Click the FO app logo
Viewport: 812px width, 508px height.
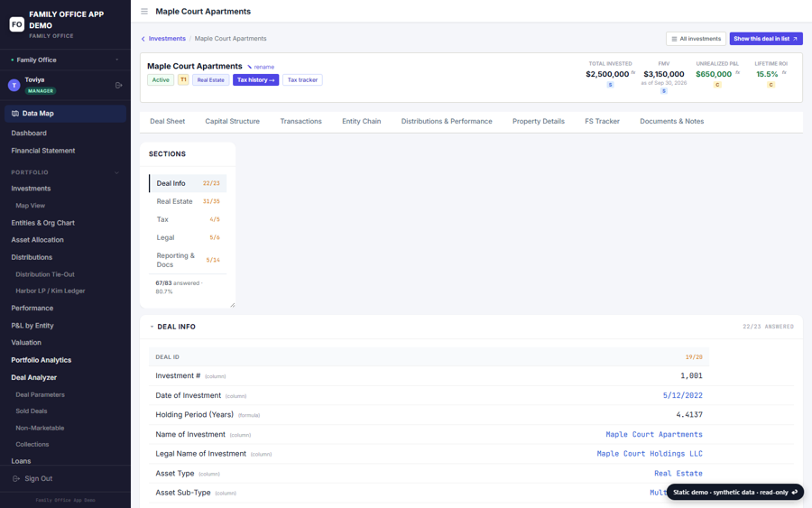click(x=17, y=24)
